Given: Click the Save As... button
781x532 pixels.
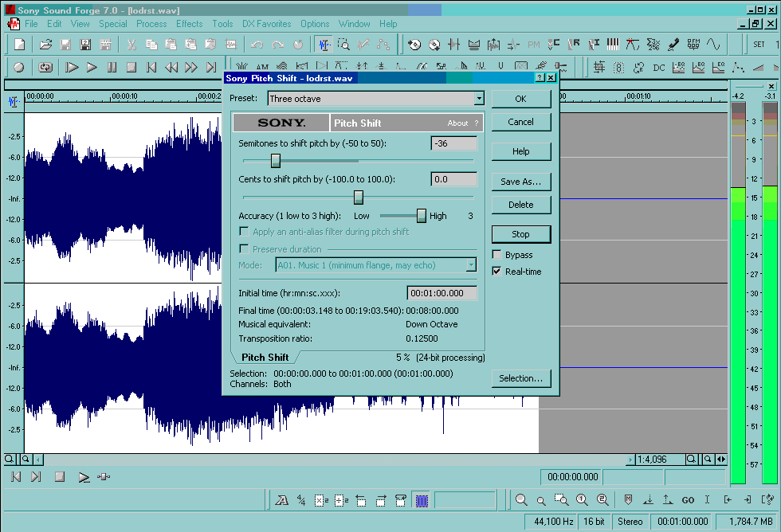Looking at the screenshot, I should 521,182.
